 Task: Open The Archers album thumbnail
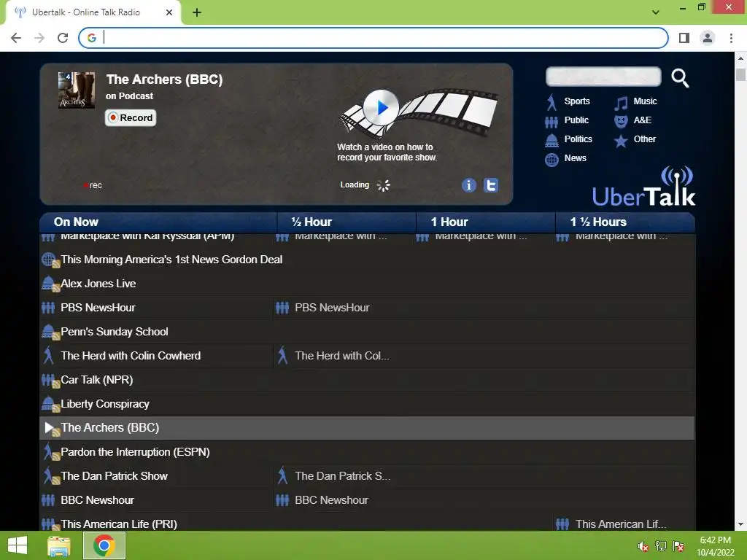(76, 90)
